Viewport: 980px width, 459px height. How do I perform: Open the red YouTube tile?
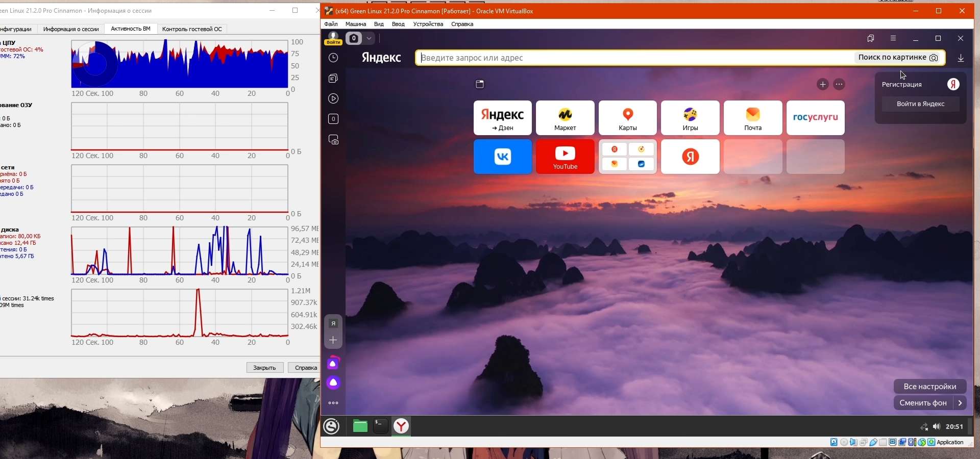[x=565, y=157]
